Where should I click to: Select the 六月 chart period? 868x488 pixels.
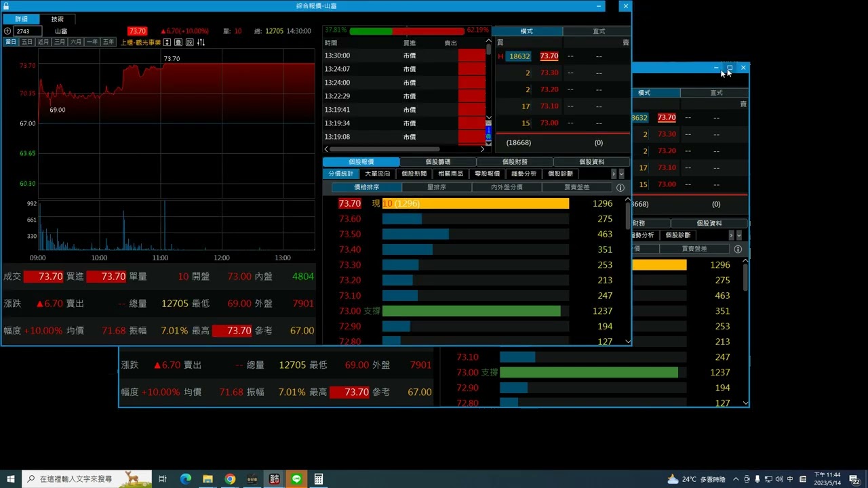click(x=76, y=42)
